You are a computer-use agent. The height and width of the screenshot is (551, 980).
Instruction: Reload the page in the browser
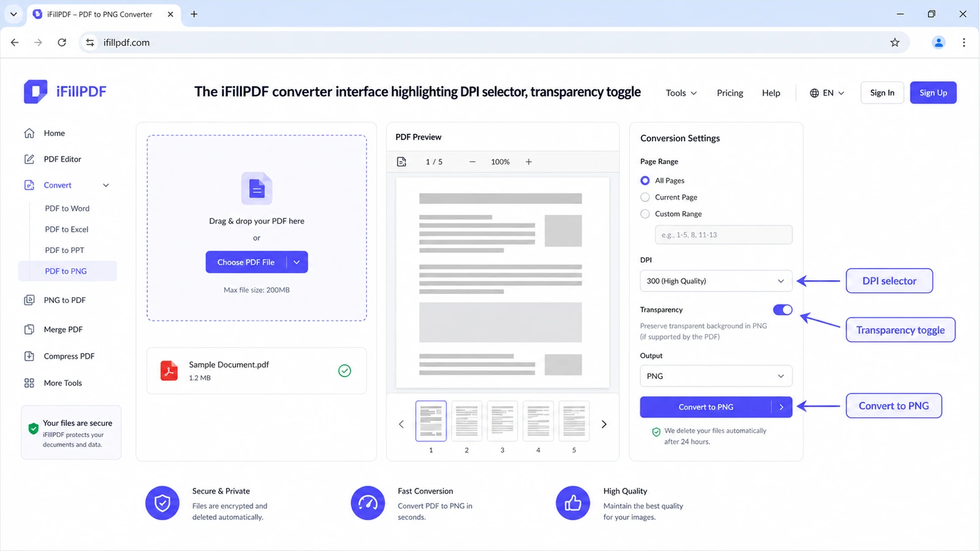click(62, 42)
